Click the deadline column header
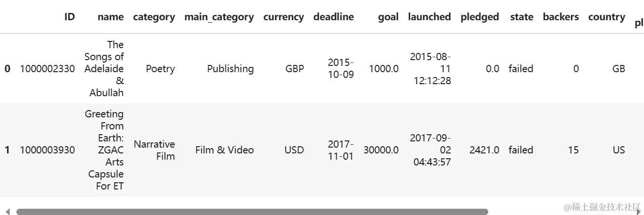 point(334,17)
